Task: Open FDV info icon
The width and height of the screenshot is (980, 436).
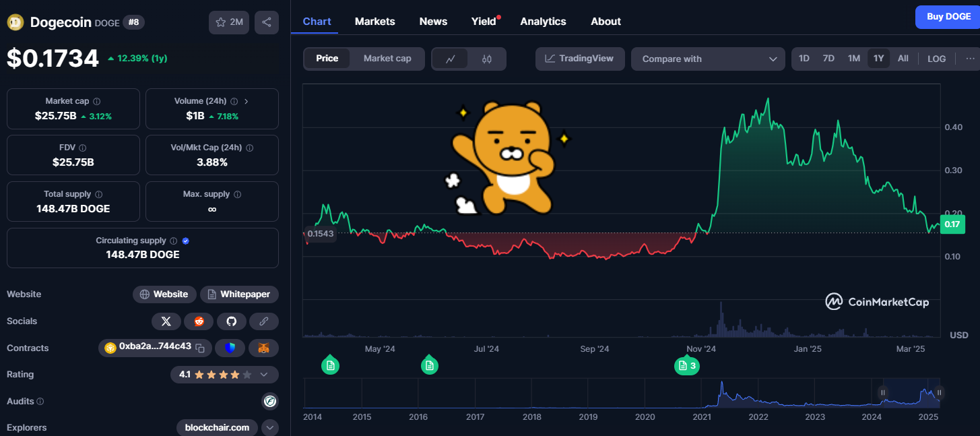Action: 82,148
